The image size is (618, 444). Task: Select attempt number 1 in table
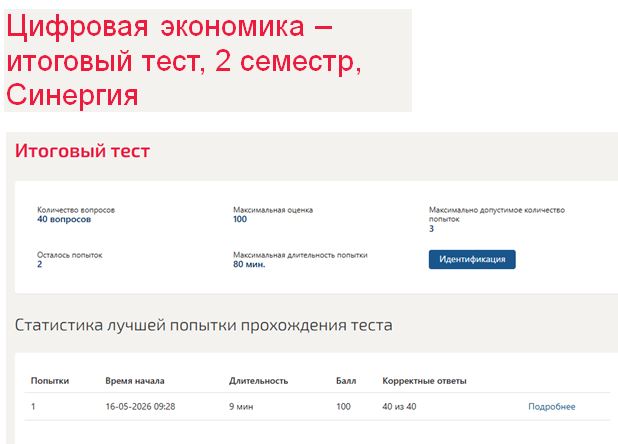33,406
